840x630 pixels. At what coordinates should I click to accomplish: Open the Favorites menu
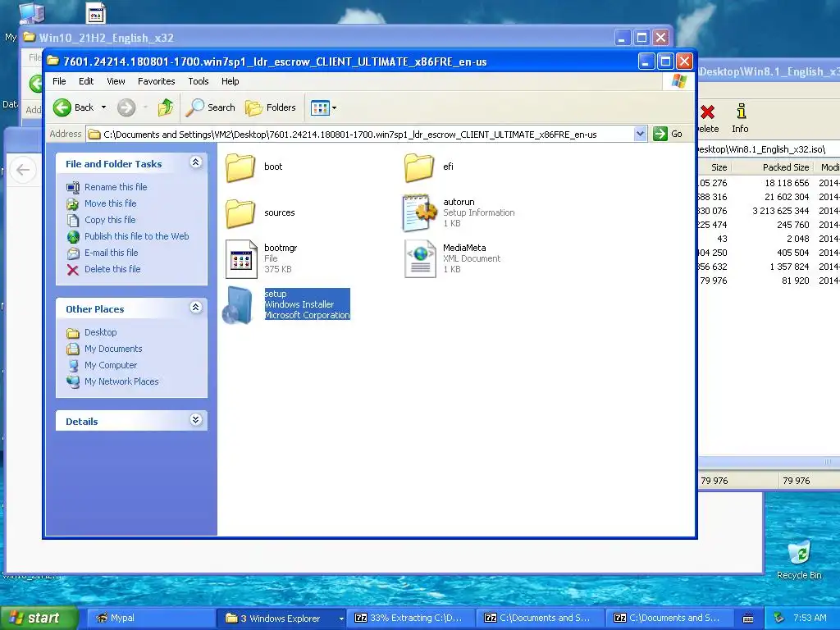tap(157, 81)
